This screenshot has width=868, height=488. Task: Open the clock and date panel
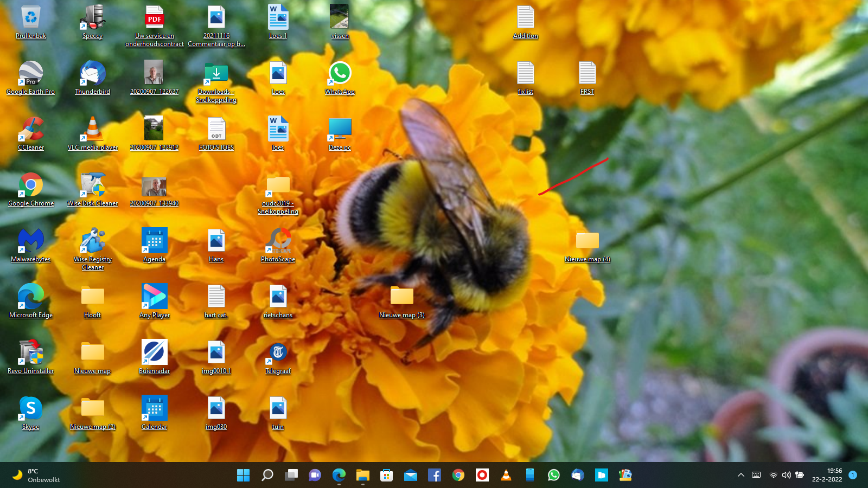coord(827,476)
